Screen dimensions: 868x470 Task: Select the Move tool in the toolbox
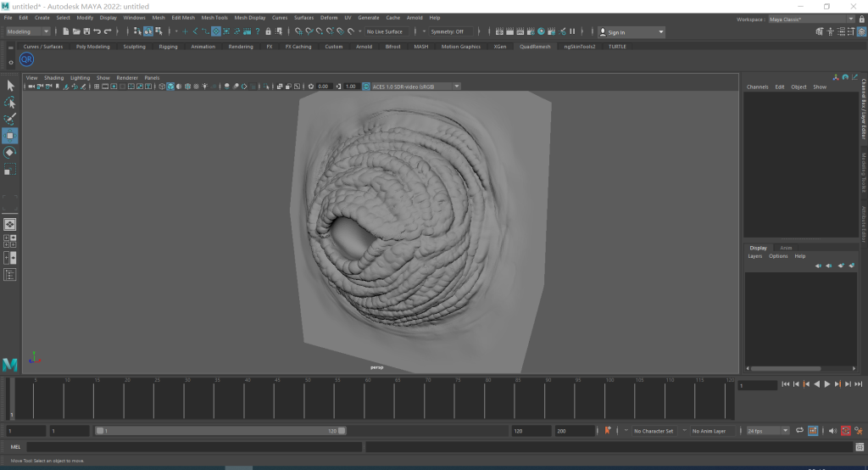point(10,136)
